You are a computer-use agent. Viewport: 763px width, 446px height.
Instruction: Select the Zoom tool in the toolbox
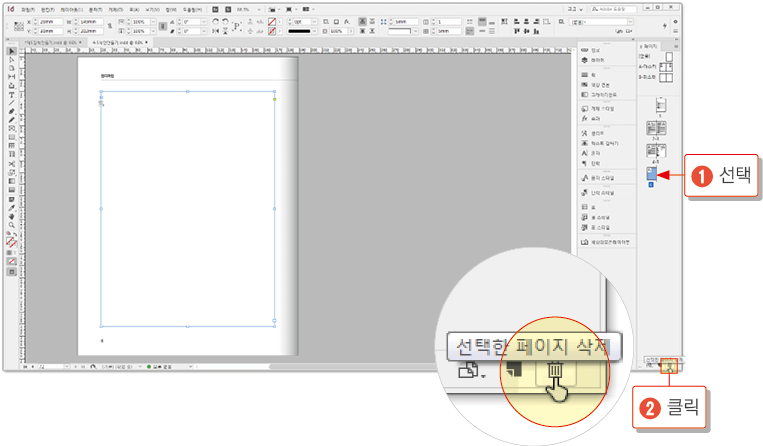12,225
